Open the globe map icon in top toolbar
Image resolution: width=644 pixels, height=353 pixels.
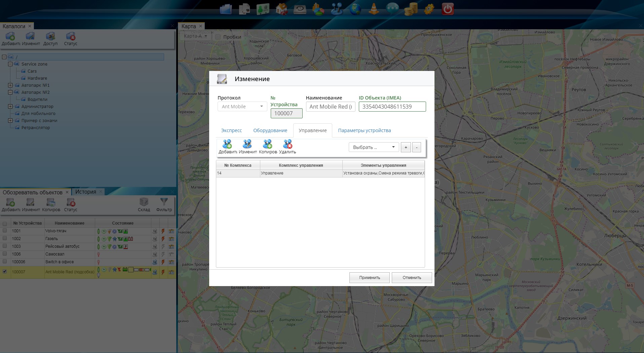355,9
